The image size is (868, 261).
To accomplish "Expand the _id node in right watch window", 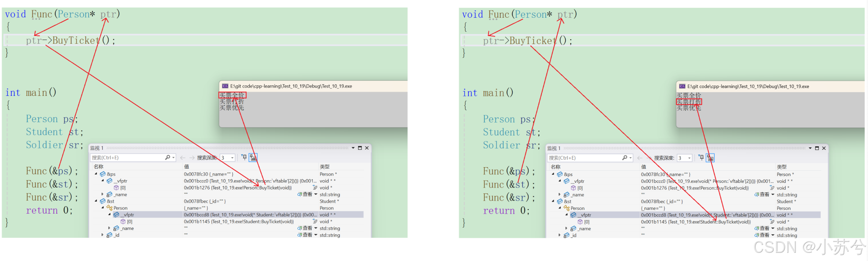I will click(x=559, y=235).
